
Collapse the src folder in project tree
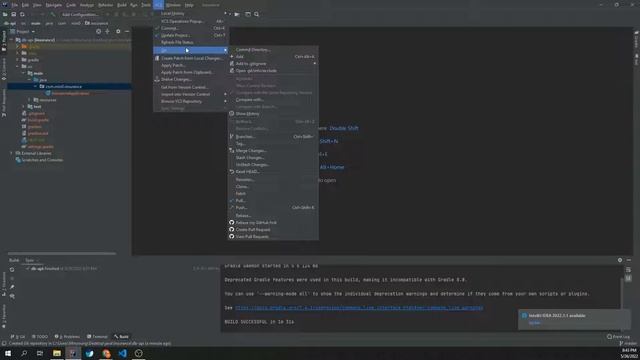click(x=18, y=66)
